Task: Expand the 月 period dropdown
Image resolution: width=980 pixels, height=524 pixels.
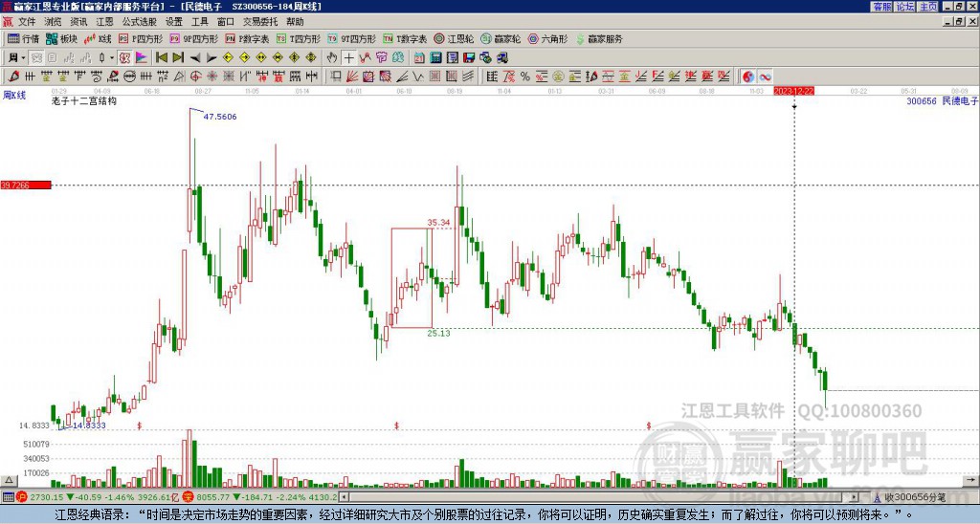Action: coord(23,58)
